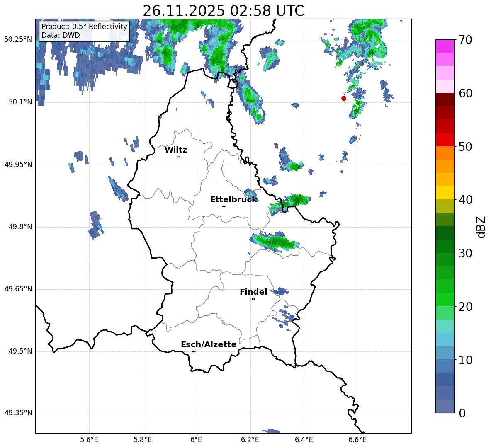
Task: Click the Findel station cross marker
Action: click(x=253, y=299)
